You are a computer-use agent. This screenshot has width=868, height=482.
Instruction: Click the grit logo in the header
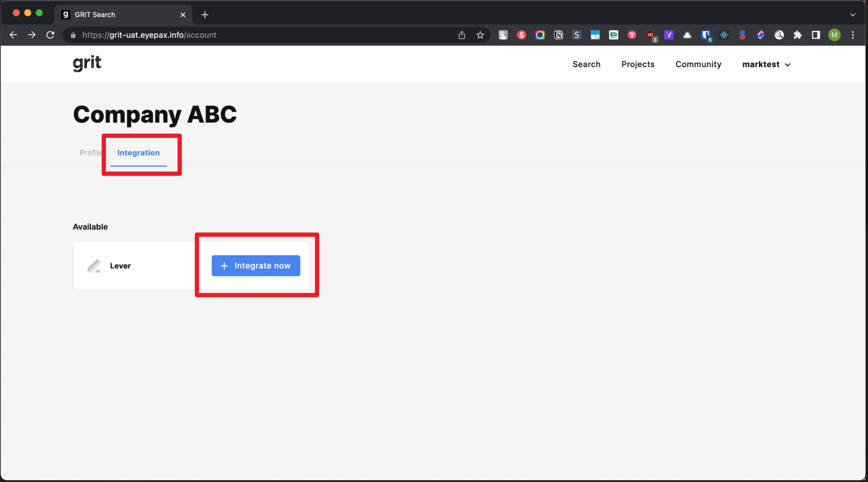click(87, 63)
